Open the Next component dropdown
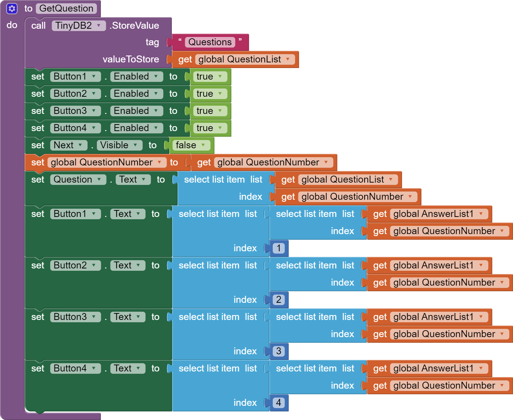Screen dimensions: 513x420 [80, 145]
